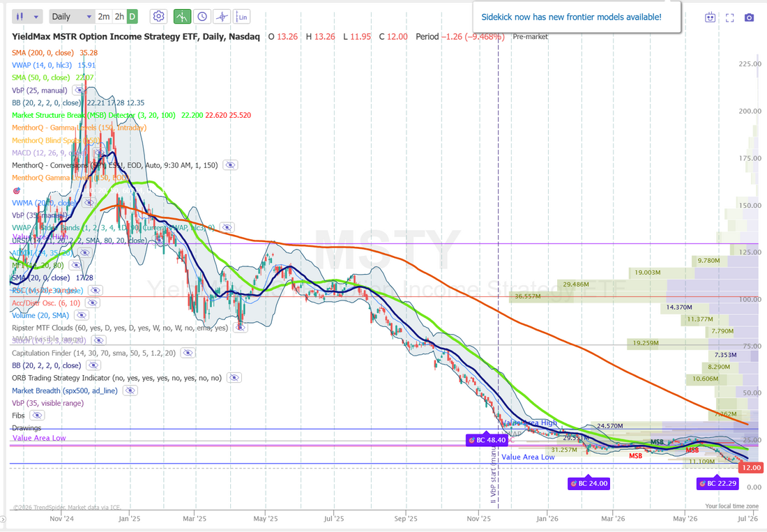Click the Capitulation Finder indicator name
The image size is (767, 532).
point(94,353)
